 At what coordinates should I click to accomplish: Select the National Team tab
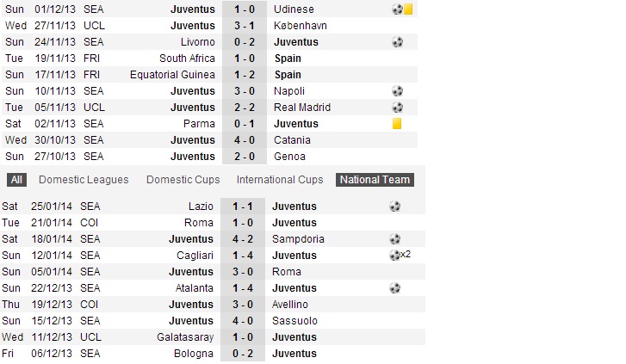pos(375,180)
